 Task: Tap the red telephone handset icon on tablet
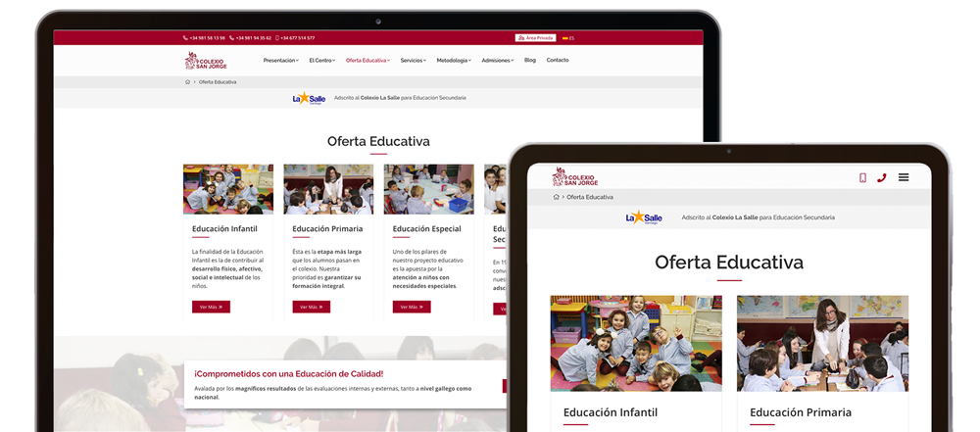[882, 177]
